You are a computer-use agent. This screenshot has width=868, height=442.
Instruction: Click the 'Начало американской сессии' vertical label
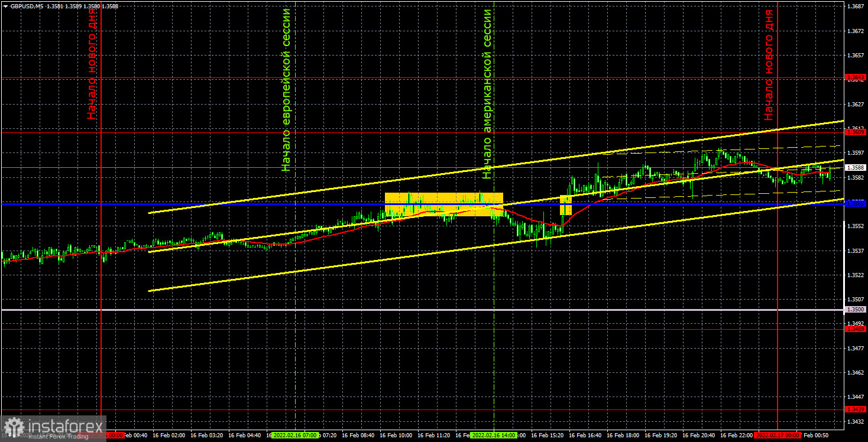487,93
